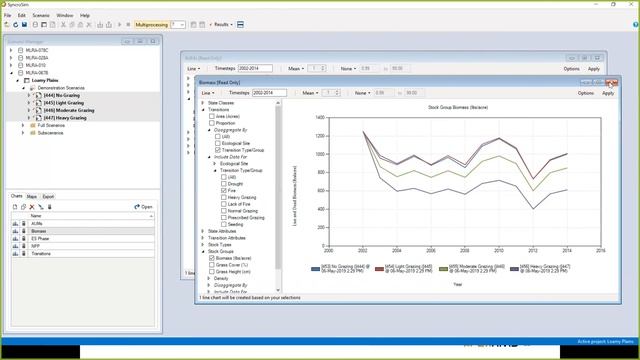Click the rename pencil icon in Charts toolbar
The height and width of the screenshot is (360, 640).
point(41,207)
